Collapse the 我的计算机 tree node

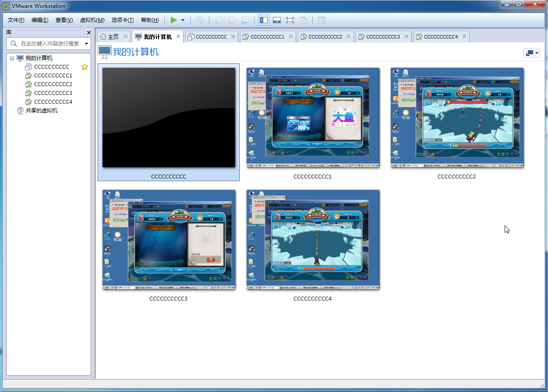pos(12,58)
